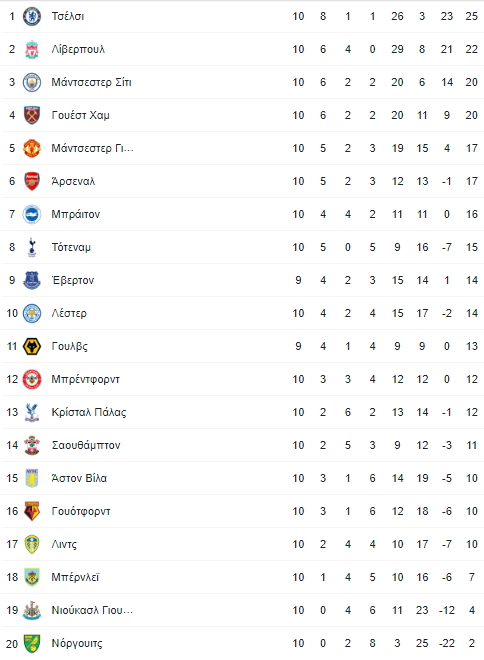This screenshot has width=484, height=660.
Task: Click the West Ham crest icon
Action: (32, 115)
